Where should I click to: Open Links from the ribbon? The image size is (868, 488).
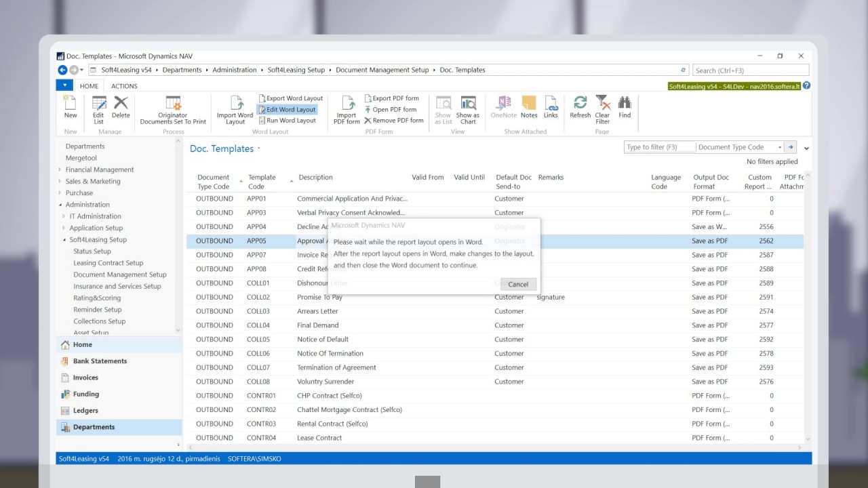pyautogui.click(x=551, y=107)
